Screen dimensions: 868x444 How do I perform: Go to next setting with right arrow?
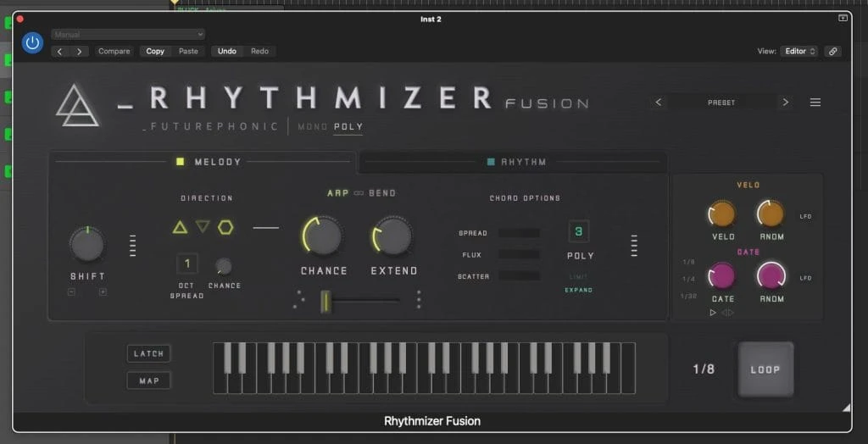[79, 52]
